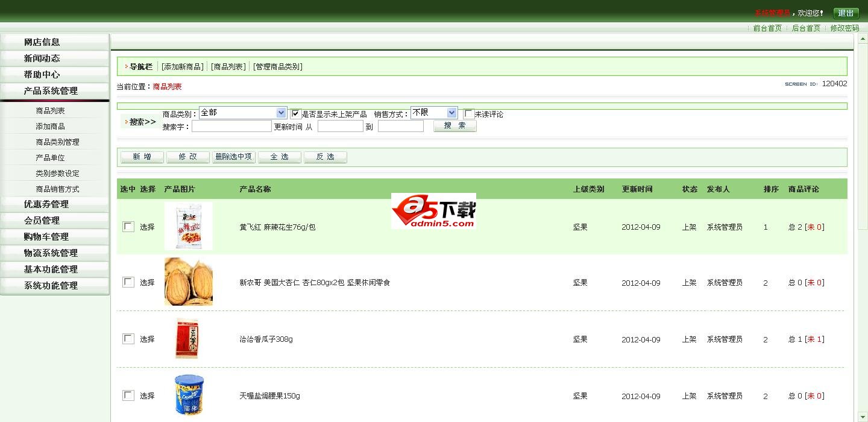Toggle 是否显示未上架产品 checkbox
868x422 pixels.
(x=296, y=113)
